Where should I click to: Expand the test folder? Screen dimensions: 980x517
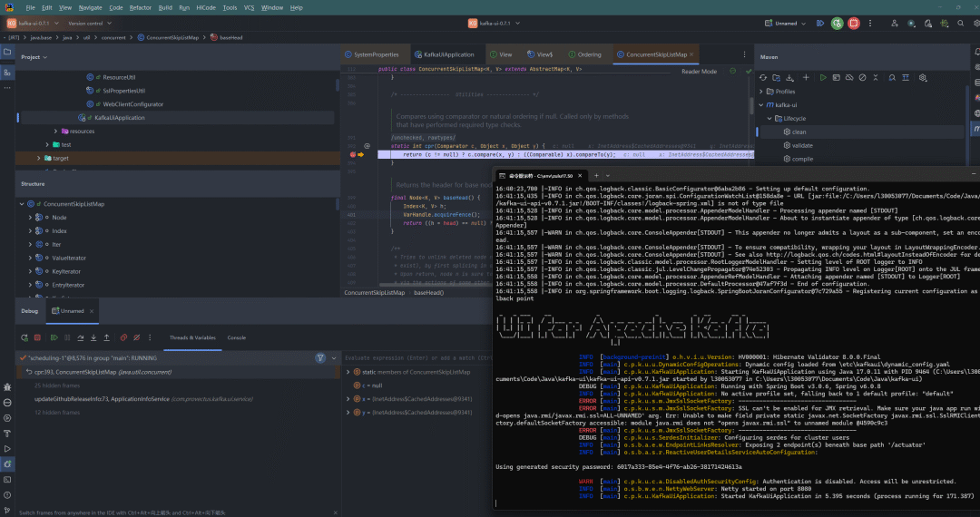click(47, 145)
